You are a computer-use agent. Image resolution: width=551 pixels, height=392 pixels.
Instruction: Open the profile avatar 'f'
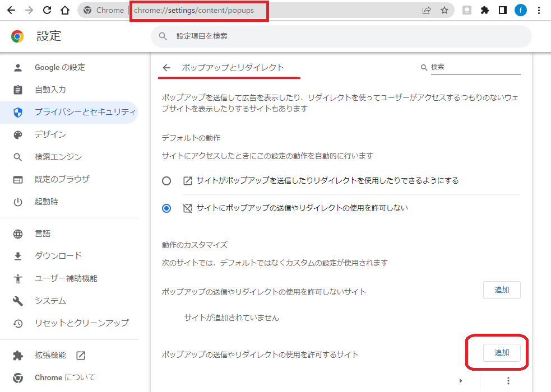pos(521,10)
